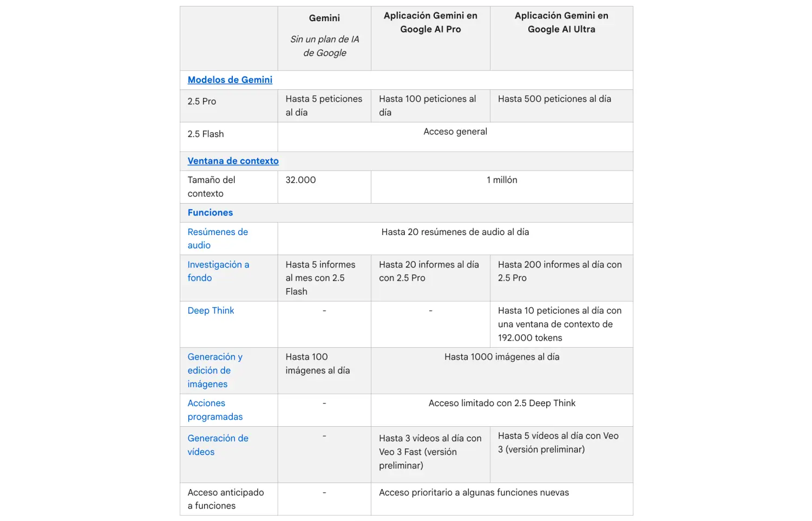Select the Acceso anticipado a funciones label

click(226, 499)
